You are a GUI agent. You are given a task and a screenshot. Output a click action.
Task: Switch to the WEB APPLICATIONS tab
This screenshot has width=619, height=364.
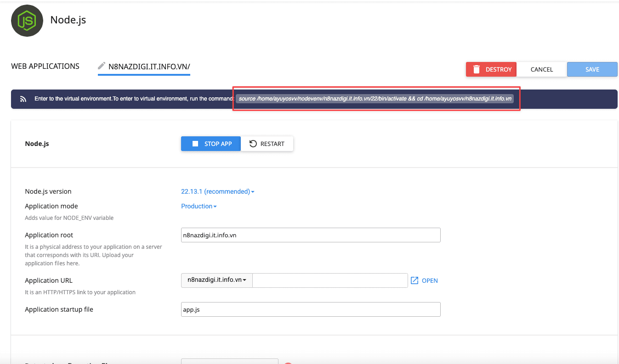tap(45, 66)
